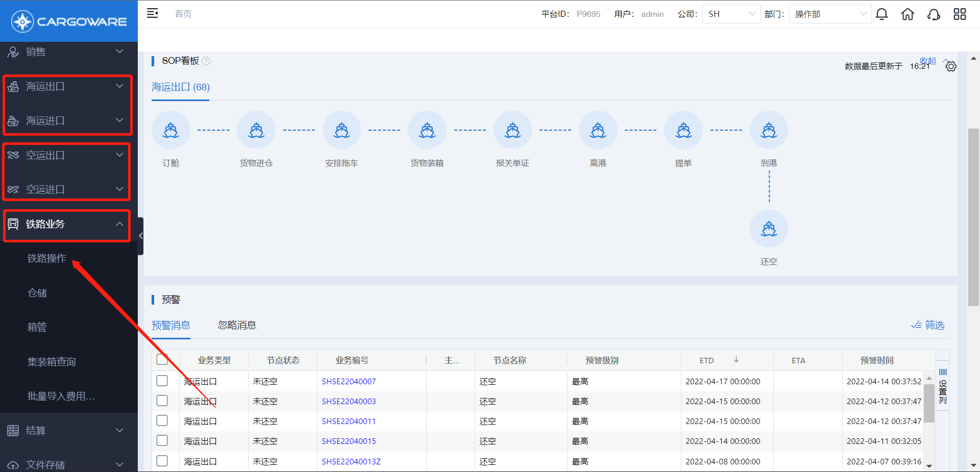Click the 筛选 filter button
The image size is (980, 472).
[928, 325]
